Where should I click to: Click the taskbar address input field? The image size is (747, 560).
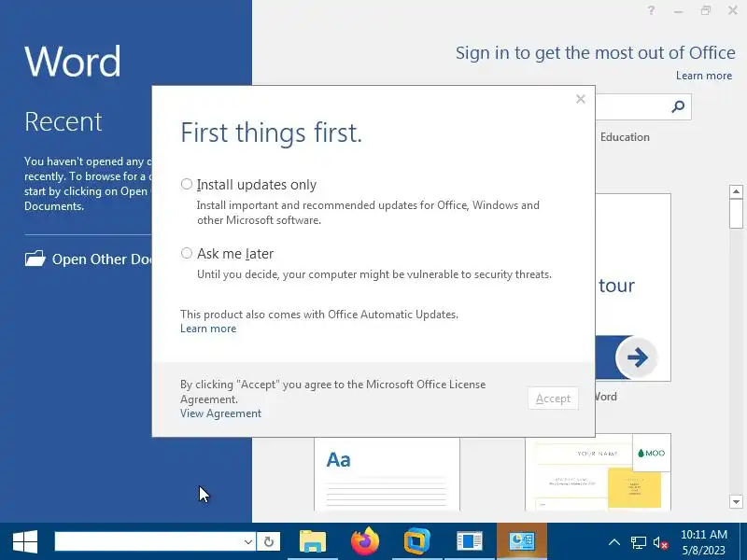click(x=148, y=541)
